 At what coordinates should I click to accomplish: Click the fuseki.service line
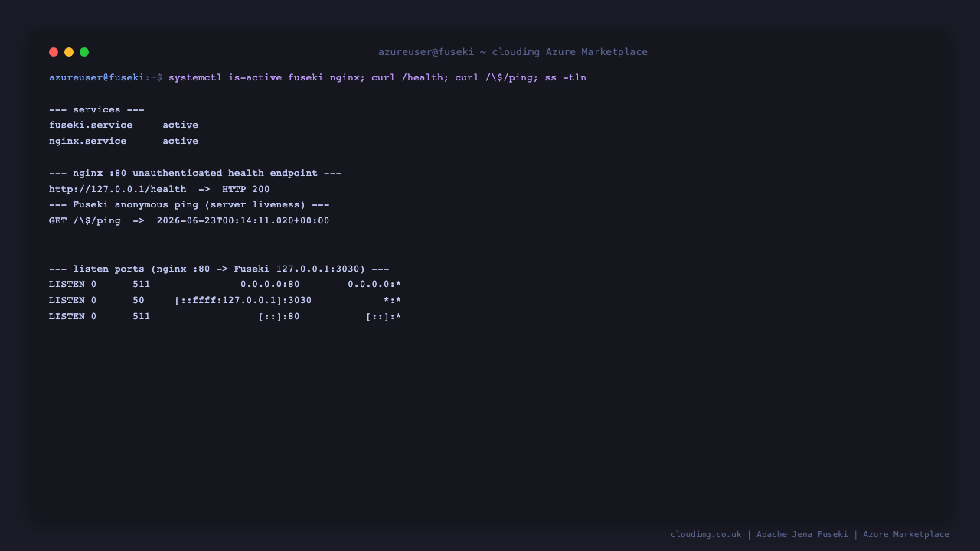click(x=124, y=125)
